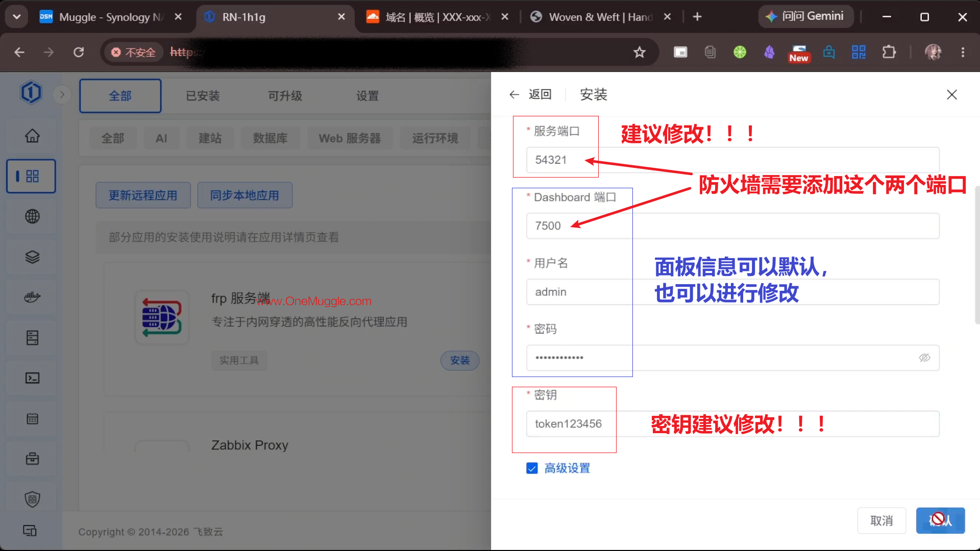Click the Dashboard 端口 input field
The image size is (980, 551).
pyautogui.click(x=732, y=226)
